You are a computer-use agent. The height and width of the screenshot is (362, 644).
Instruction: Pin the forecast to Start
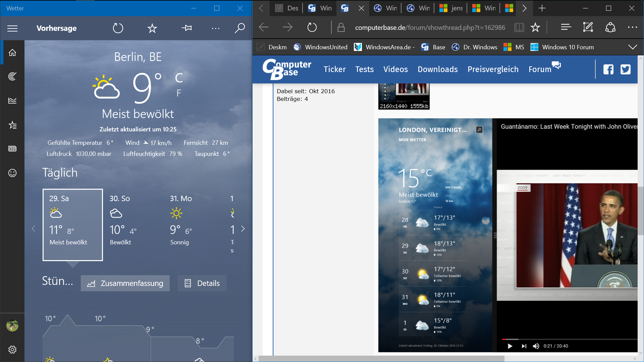(x=187, y=28)
